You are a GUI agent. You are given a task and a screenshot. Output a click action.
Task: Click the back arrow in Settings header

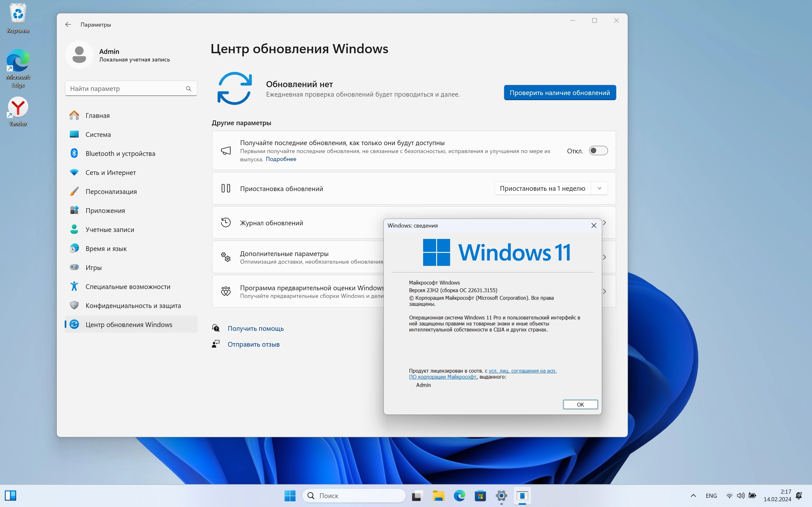(x=68, y=24)
